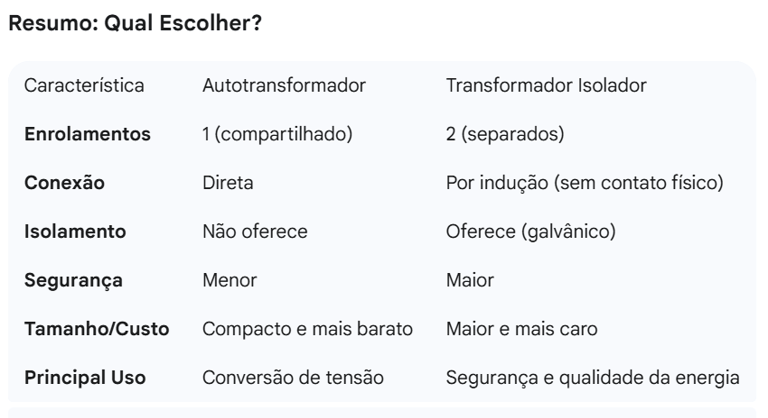Select the 'Enrolamentos' row label

click(88, 134)
